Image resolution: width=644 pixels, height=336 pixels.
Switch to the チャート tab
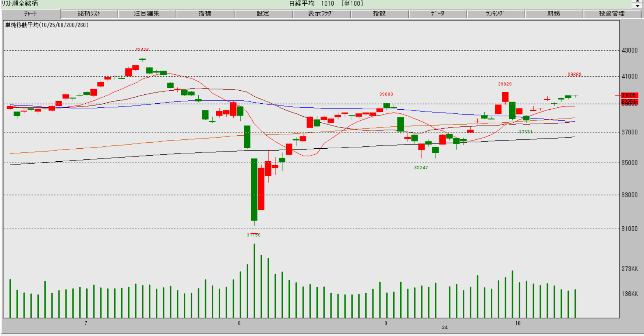click(x=31, y=14)
